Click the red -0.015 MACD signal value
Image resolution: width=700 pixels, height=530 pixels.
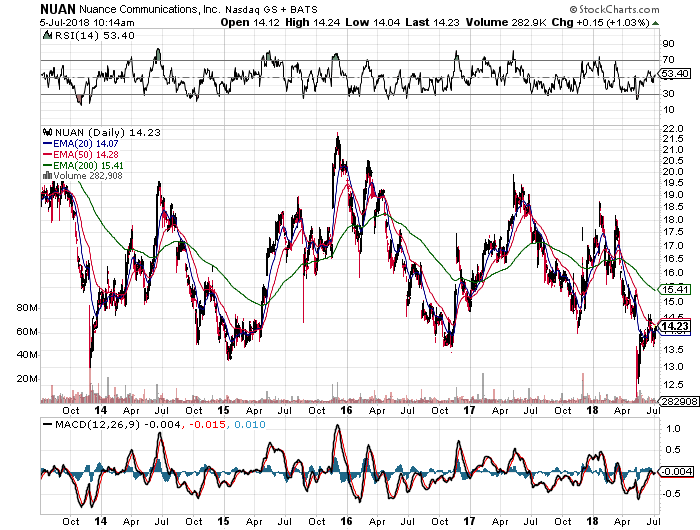[x=207, y=425]
